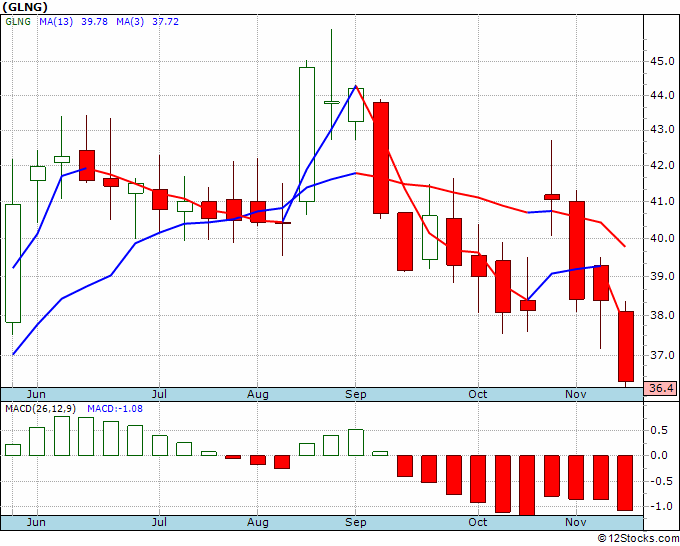Click Nov on the price chart time axis
This screenshot has height=546, width=680.
coord(575,394)
